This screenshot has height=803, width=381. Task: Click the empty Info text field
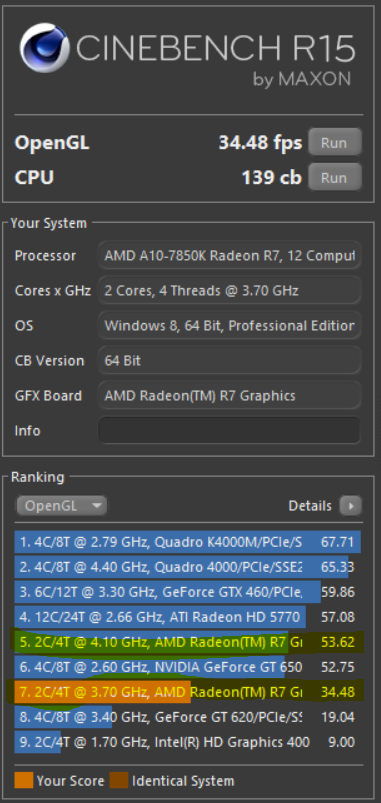(x=229, y=430)
